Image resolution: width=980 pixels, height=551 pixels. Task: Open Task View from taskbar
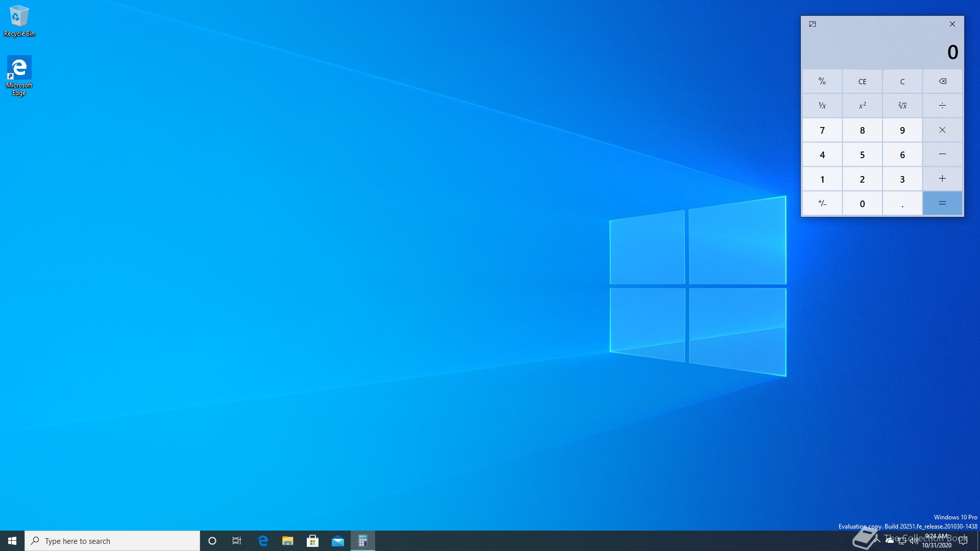236,541
